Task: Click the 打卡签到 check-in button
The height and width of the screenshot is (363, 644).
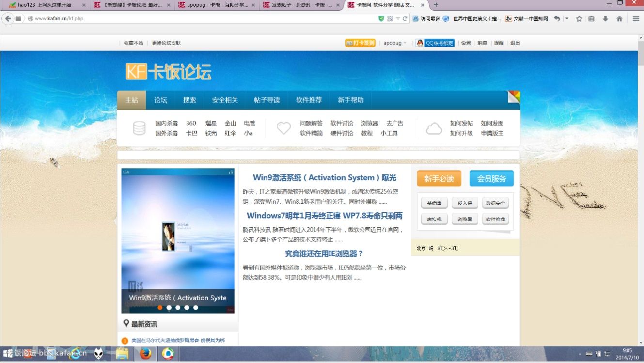Action: 360,43
